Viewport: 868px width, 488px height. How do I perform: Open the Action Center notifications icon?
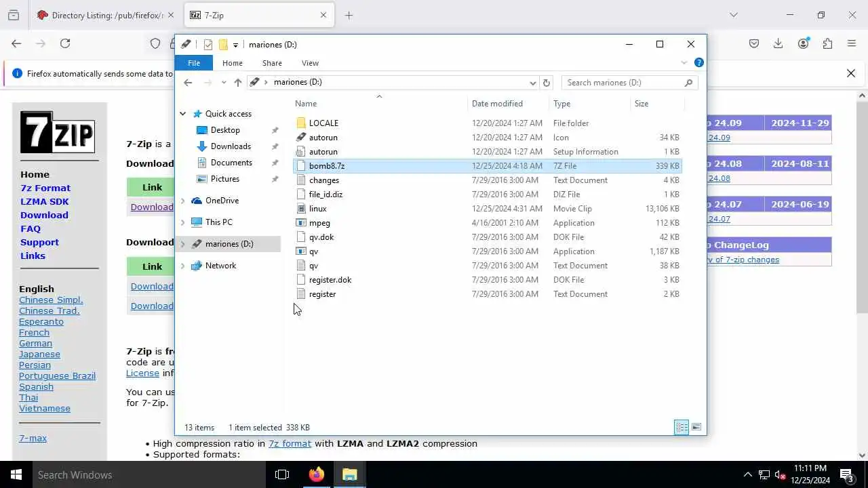click(x=847, y=474)
